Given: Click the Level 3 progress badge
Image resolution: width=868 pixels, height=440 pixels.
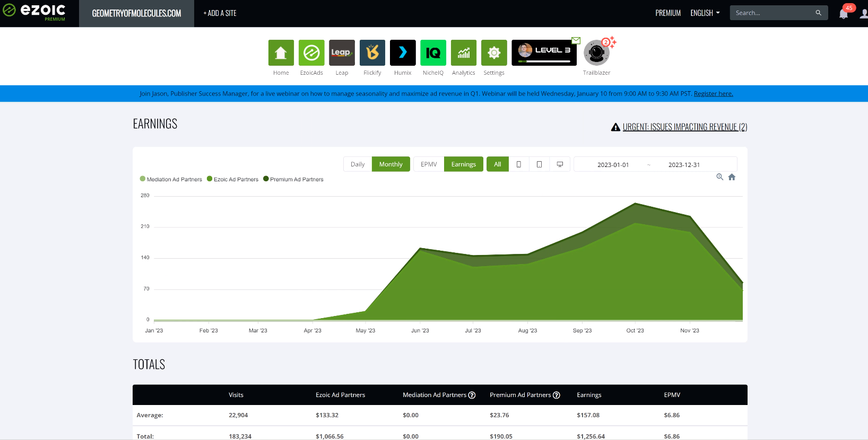Looking at the screenshot, I should pos(544,52).
